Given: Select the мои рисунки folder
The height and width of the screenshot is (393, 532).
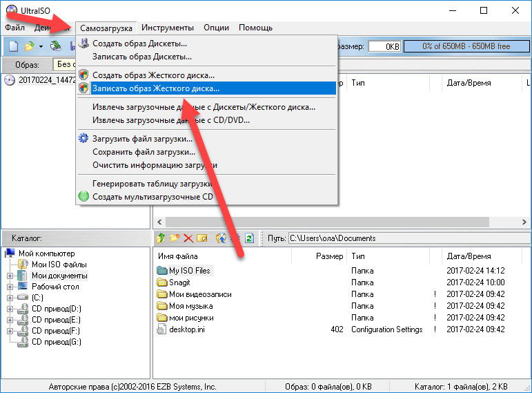Looking at the screenshot, I should point(191,318).
